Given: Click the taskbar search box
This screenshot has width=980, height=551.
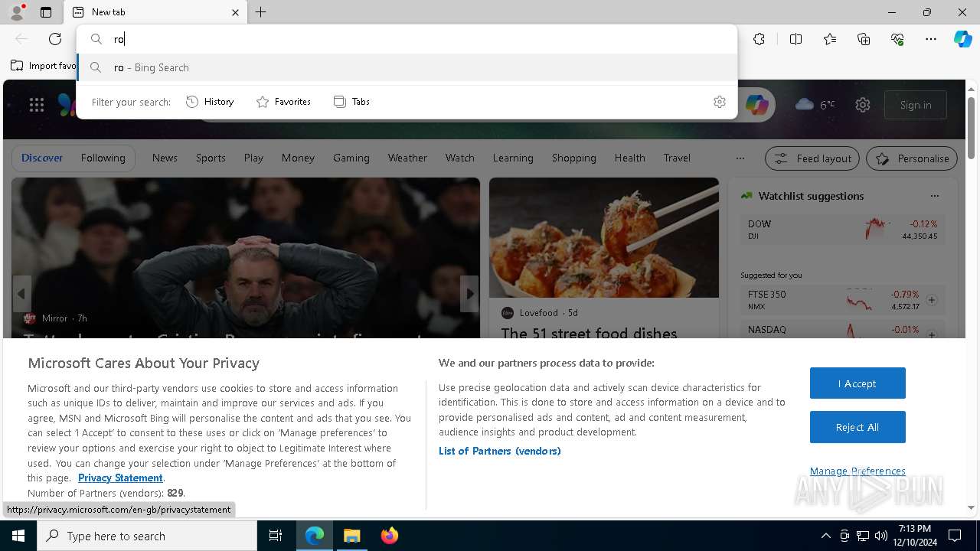Looking at the screenshot, I should 147,536.
